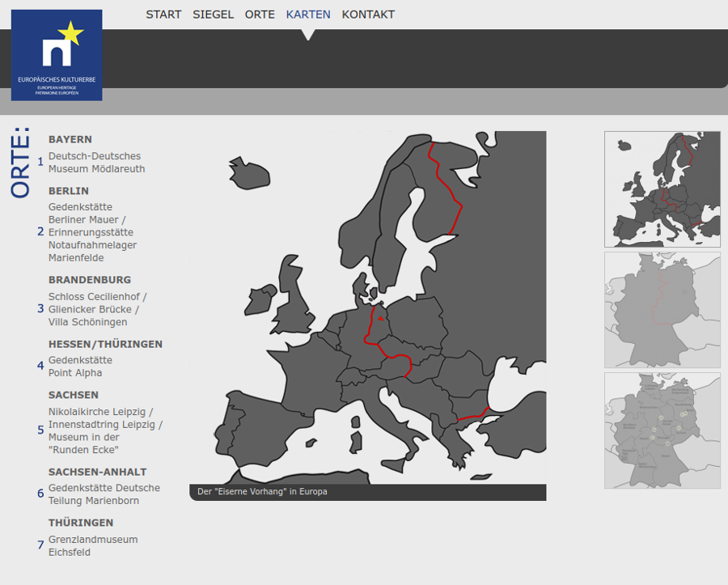
Task: Open the KONTAKT page
Action: [x=368, y=14]
